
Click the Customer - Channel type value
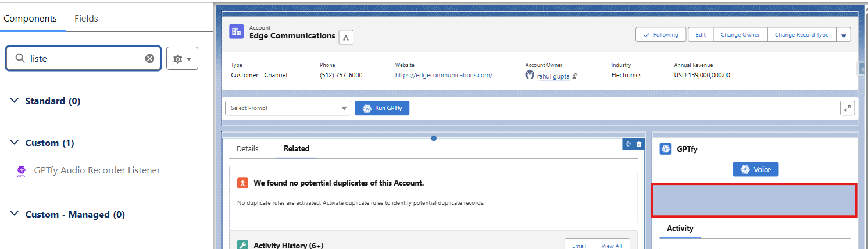(x=259, y=75)
